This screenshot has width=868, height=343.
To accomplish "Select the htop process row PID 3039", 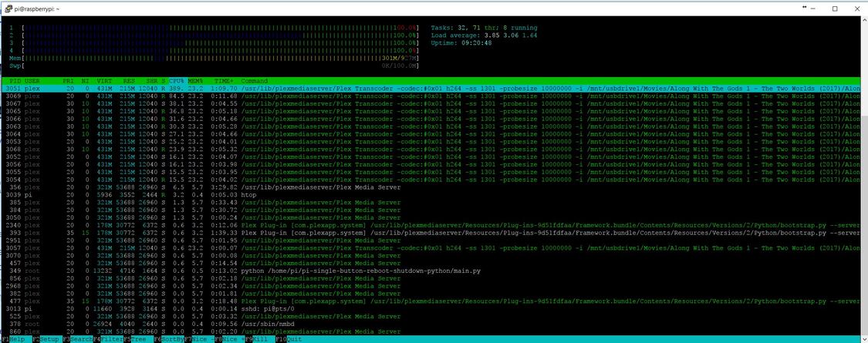I will tap(432, 195).
